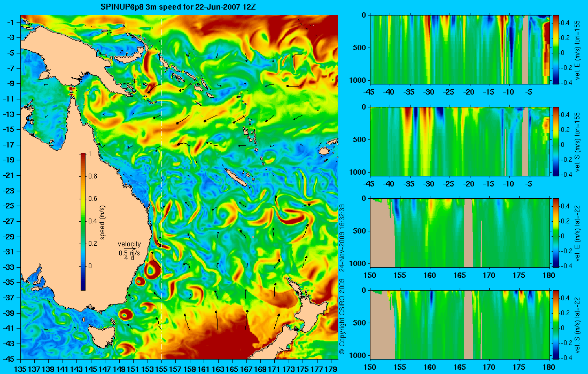
Task: Click the timestamp '24-Nov-2009 16:32:39'
Action: 342,238
